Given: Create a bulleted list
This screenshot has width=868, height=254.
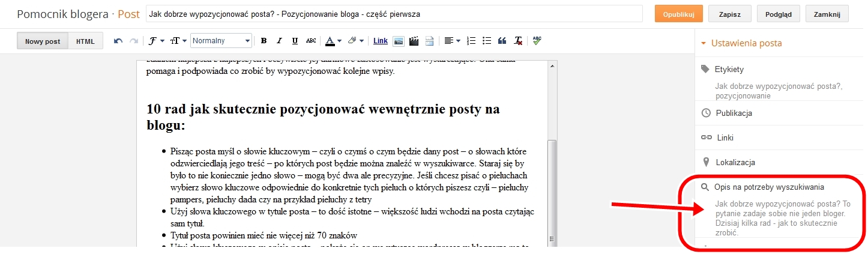Looking at the screenshot, I should (x=487, y=41).
